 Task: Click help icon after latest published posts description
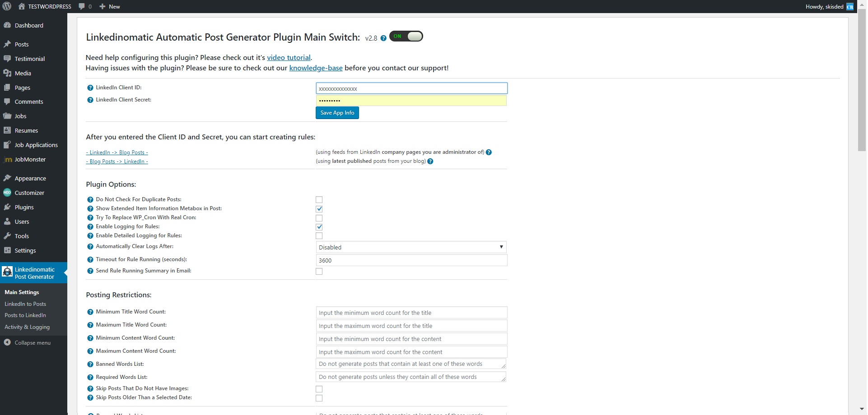click(x=430, y=161)
